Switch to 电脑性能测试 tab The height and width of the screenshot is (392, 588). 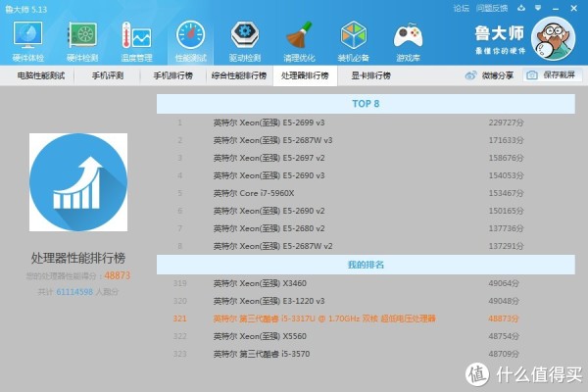point(41,75)
